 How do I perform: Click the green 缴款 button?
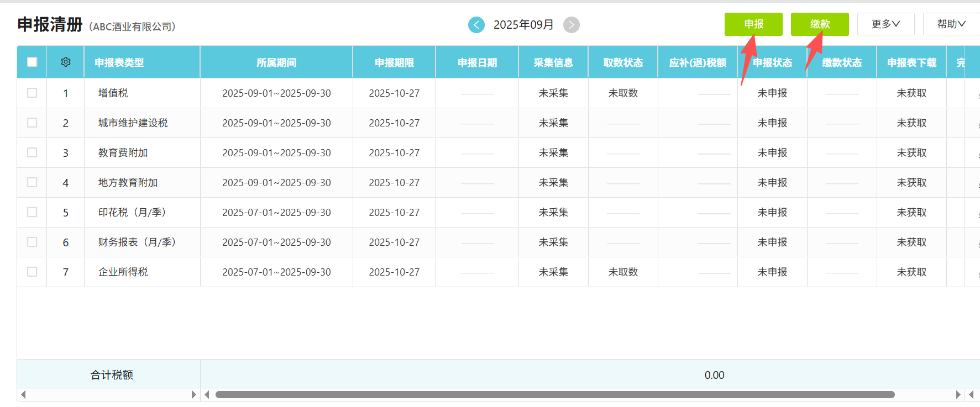[x=820, y=24]
